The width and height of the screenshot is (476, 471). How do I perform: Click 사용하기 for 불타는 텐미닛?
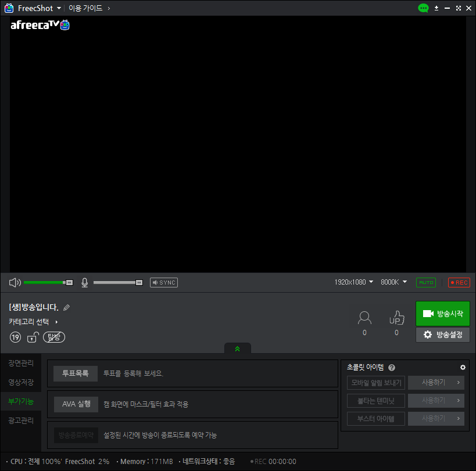coord(436,401)
